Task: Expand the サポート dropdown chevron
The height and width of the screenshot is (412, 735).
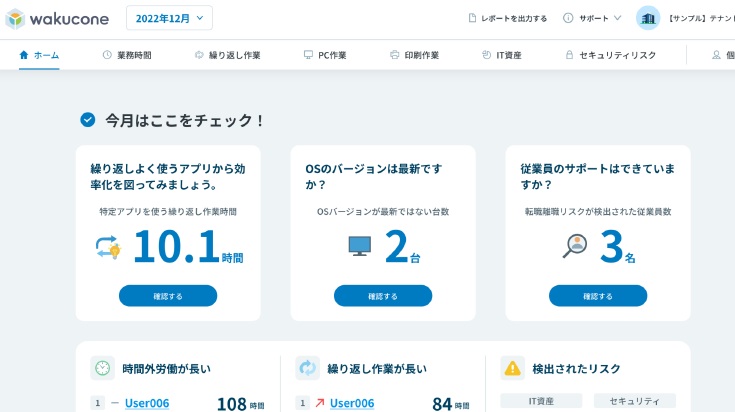Action: click(x=617, y=18)
